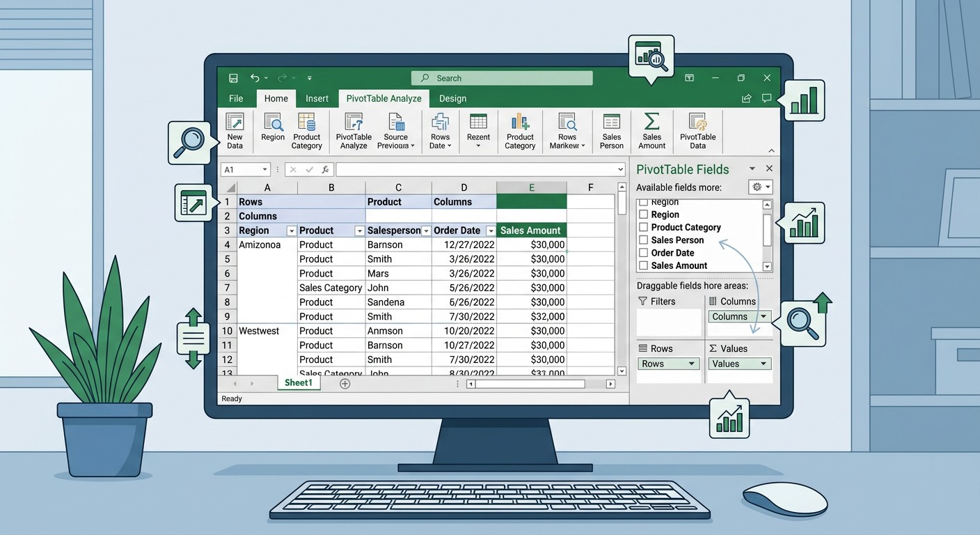
Task: Switch to the Home tab
Action: click(276, 98)
